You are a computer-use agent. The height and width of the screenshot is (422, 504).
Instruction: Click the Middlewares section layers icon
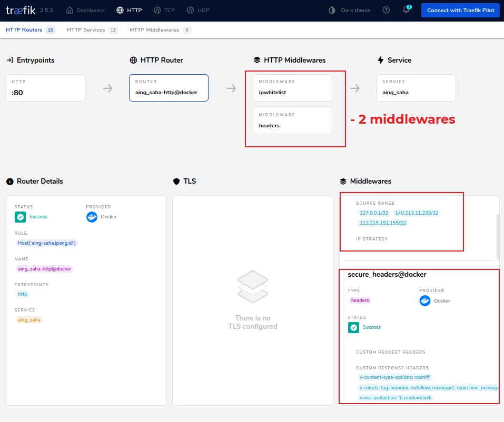(x=343, y=182)
